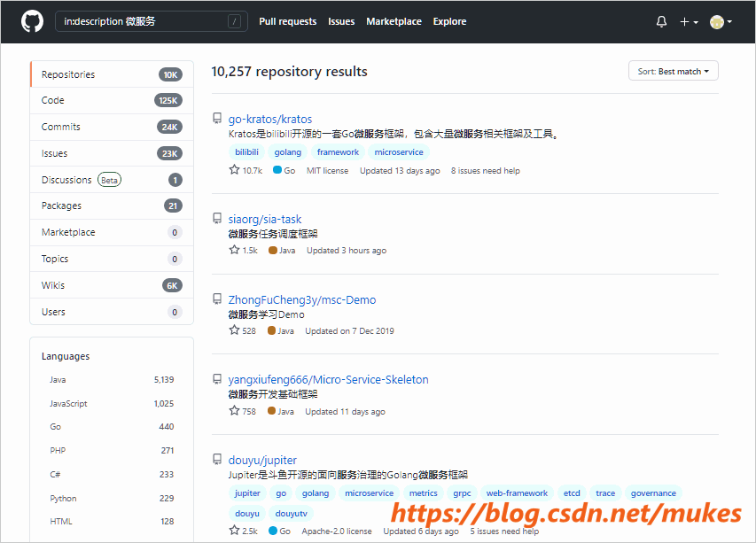Open 8 issues need help link
756x543 pixels.
(x=486, y=171)
